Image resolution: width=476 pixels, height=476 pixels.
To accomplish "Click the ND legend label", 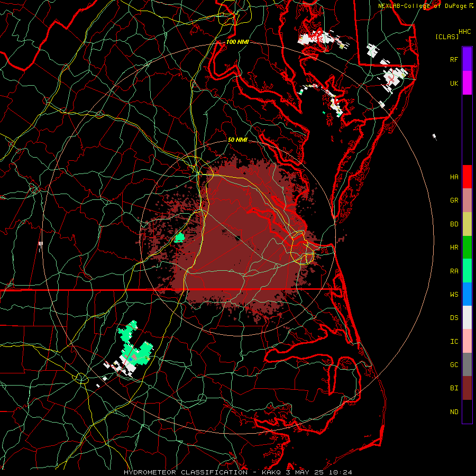I will point(454,412).
